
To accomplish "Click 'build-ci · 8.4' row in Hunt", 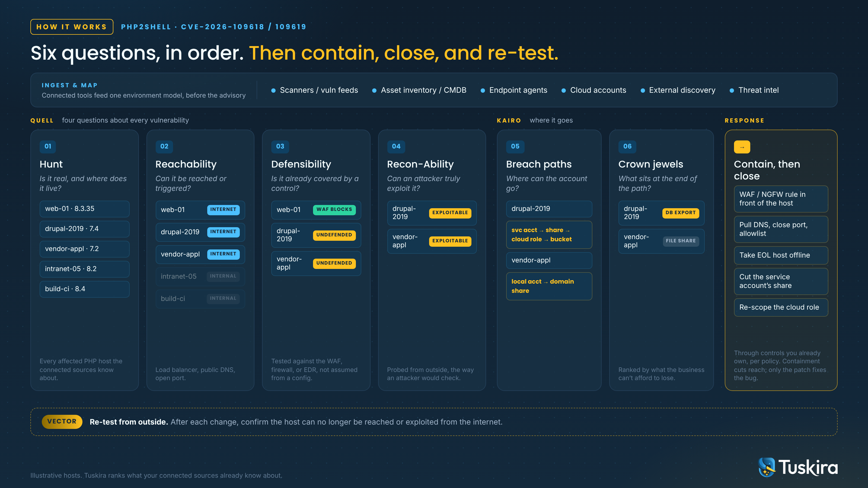I will tap(85, 289).
